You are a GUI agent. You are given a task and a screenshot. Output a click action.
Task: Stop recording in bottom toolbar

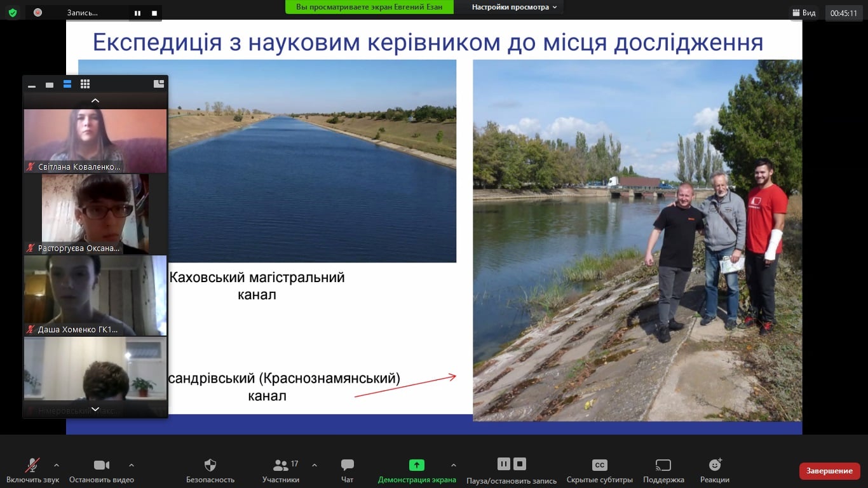pyautogui.click(x=520, y=464)
